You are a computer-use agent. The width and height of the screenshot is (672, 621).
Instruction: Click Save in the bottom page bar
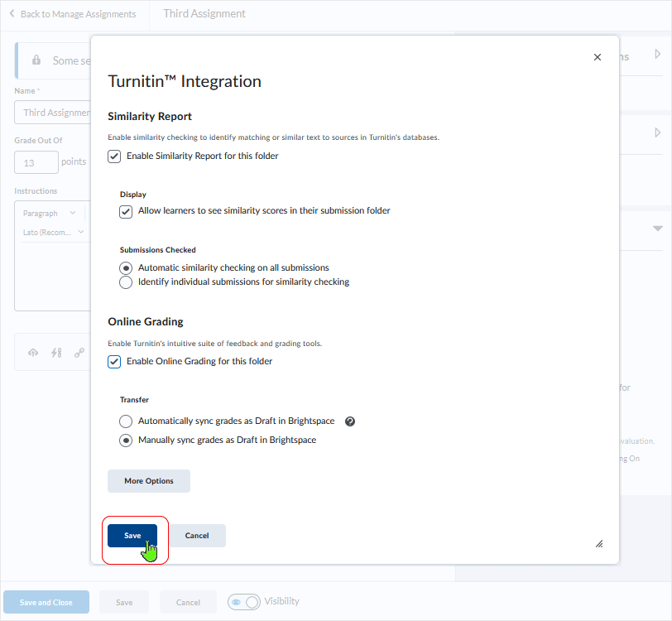tap(124, 602)
